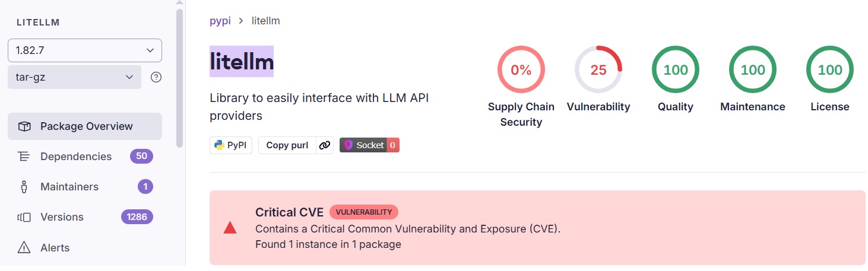The height and width of the screenshot is (271, 868).
Task: Click the Alerts warning triangle icon
Action: coord(24,248)
